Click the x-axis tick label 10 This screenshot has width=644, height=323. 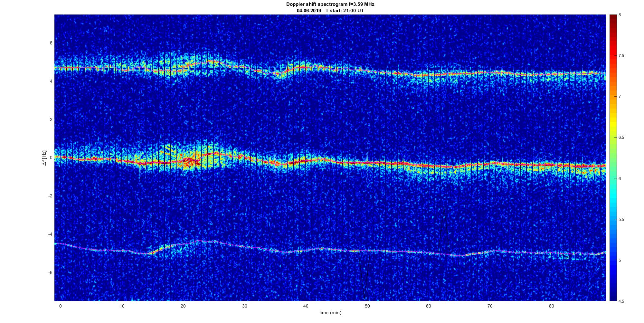[122, 306]
